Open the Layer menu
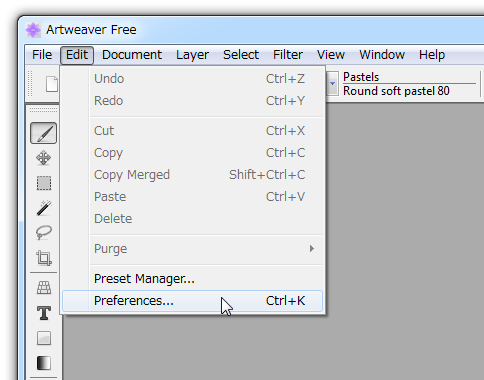Screen dimensions: 484x380 click(192, 55)
